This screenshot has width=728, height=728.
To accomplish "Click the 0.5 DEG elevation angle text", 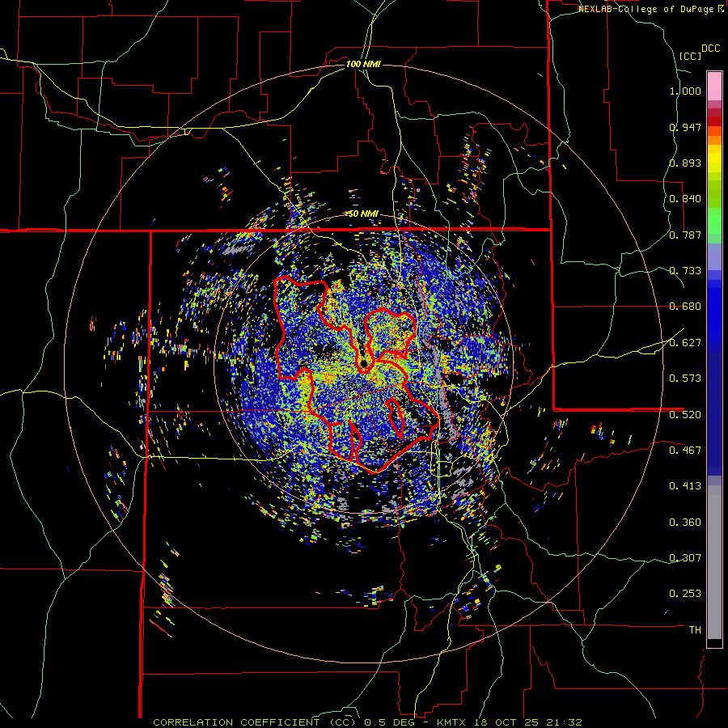I will pyautogui.click(x=389, y=722).
